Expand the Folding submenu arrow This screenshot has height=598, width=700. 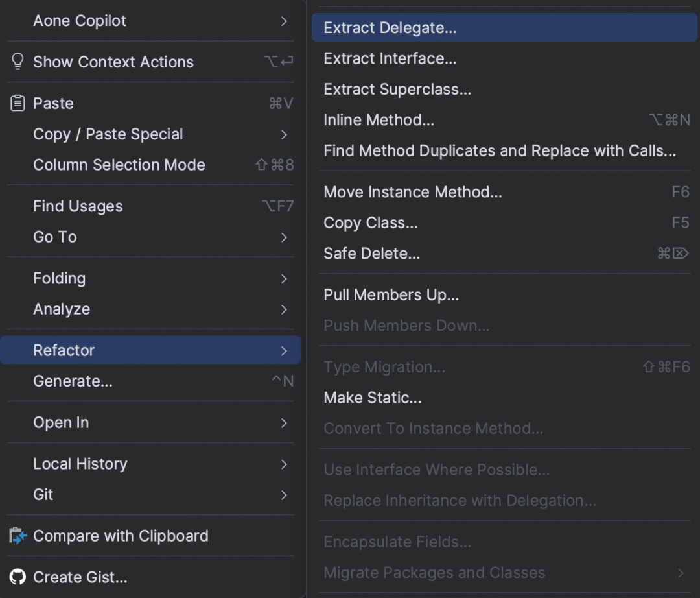(x=284, y=279)
